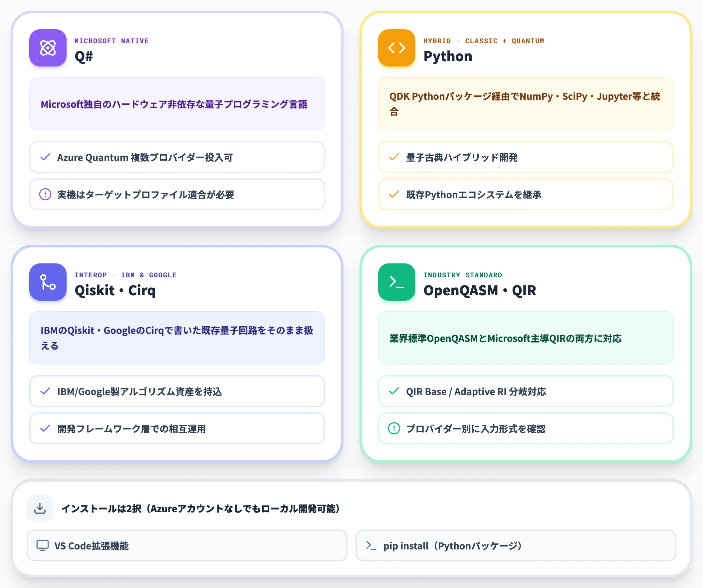Click the INTEROP · IBM & GOOGLE label
The image size is (703, 588).
click(125, 275)
